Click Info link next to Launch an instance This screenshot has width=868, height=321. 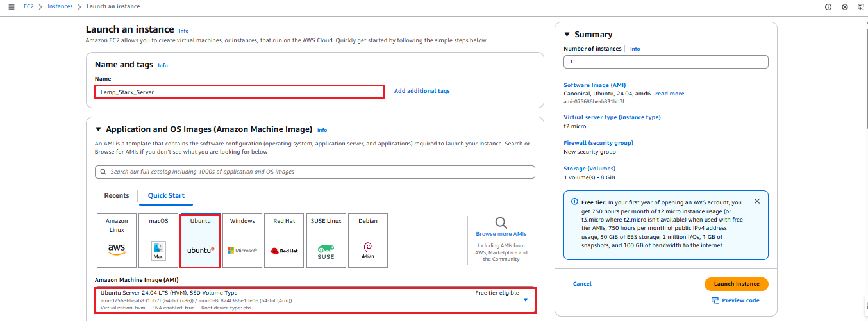(x=184, y=31)
